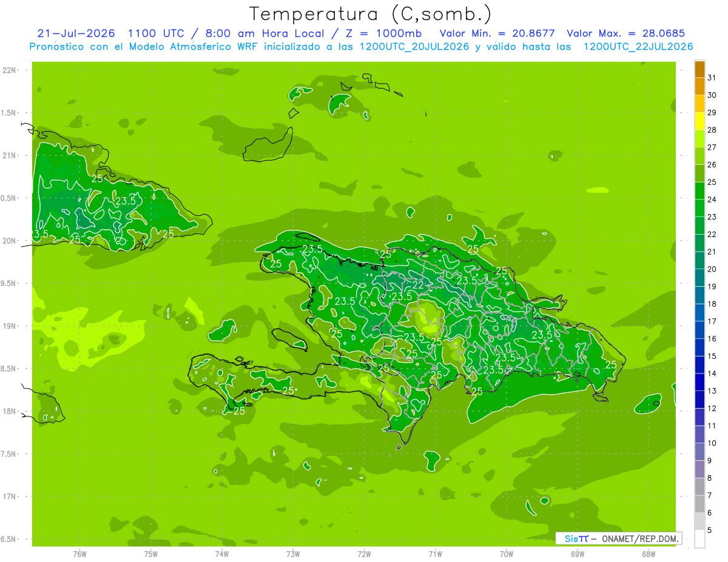Click the '75W' longitude axis label
728x562 pixels.
click(x=151, y=554)
